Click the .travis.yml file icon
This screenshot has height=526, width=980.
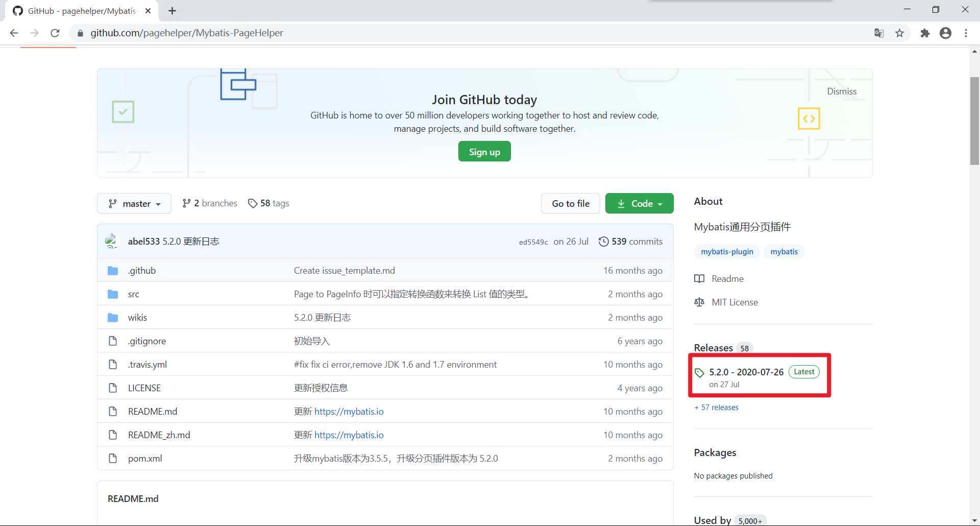[113, 365]
